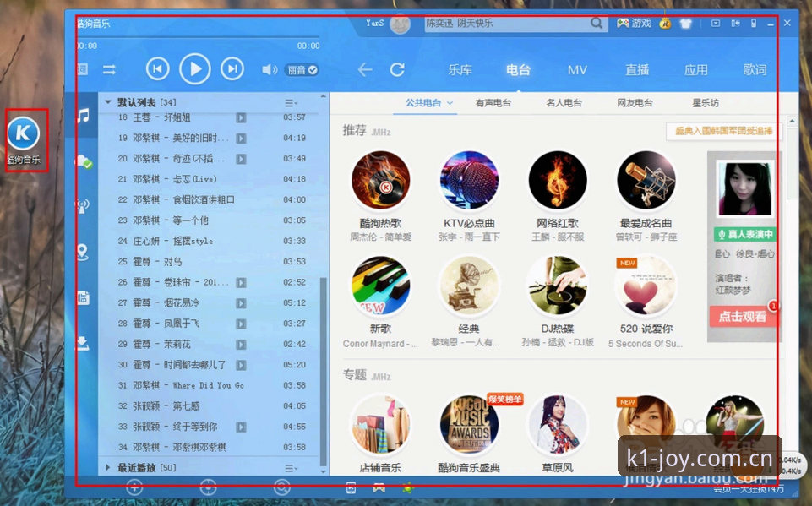Viewport: 812px width, 506px height.
Task: Open 游戏 games from the title bar
Action: click(634, 24)
